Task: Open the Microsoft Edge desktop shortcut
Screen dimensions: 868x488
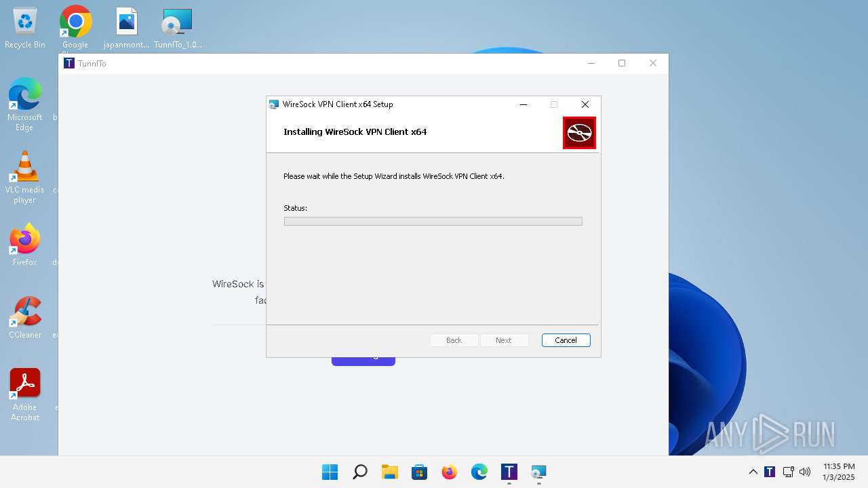Action: click(25, 104)
